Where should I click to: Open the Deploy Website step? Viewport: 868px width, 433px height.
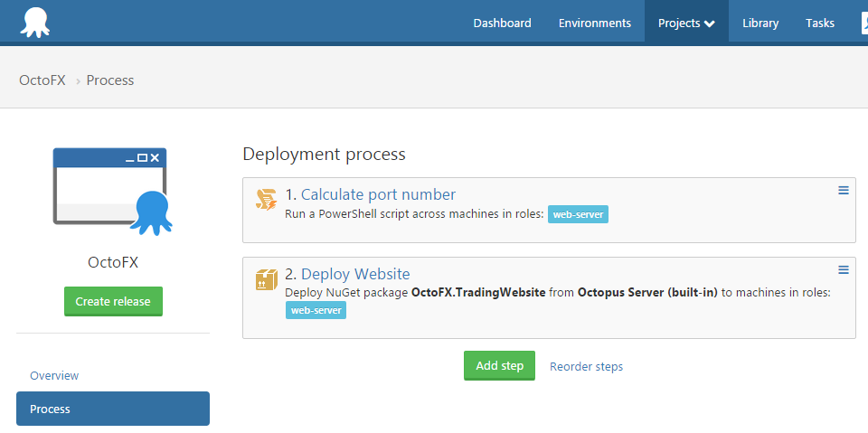tap(355, 274)
